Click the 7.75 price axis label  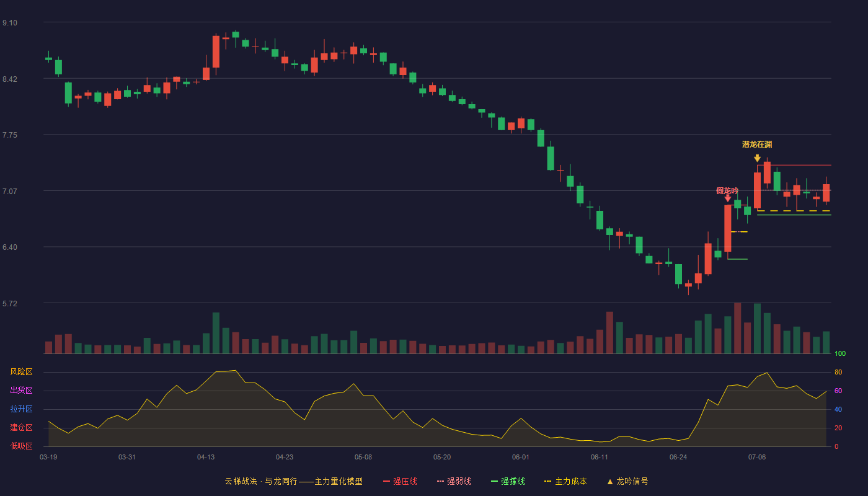coord(10,135)
